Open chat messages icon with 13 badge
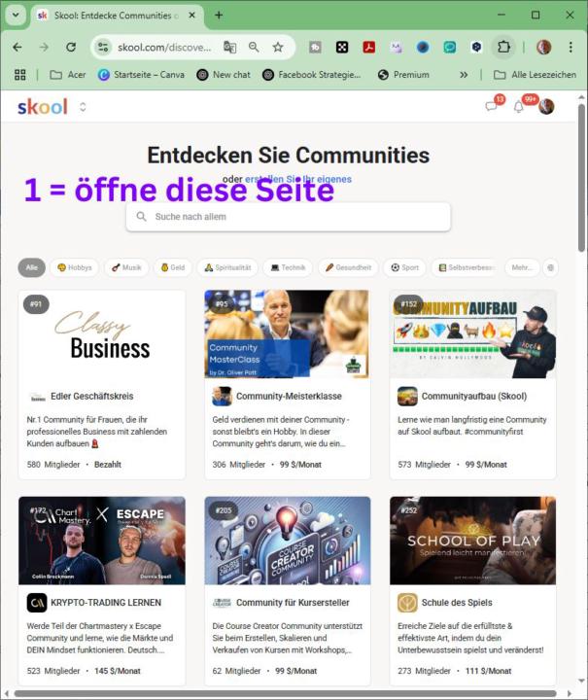 pos(491,106)
